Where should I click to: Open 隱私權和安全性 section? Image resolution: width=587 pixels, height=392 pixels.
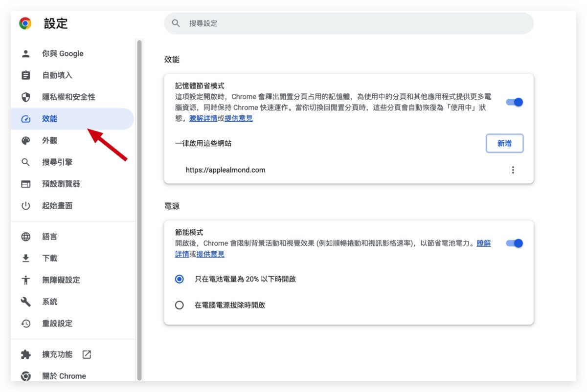tap(72, 97)
